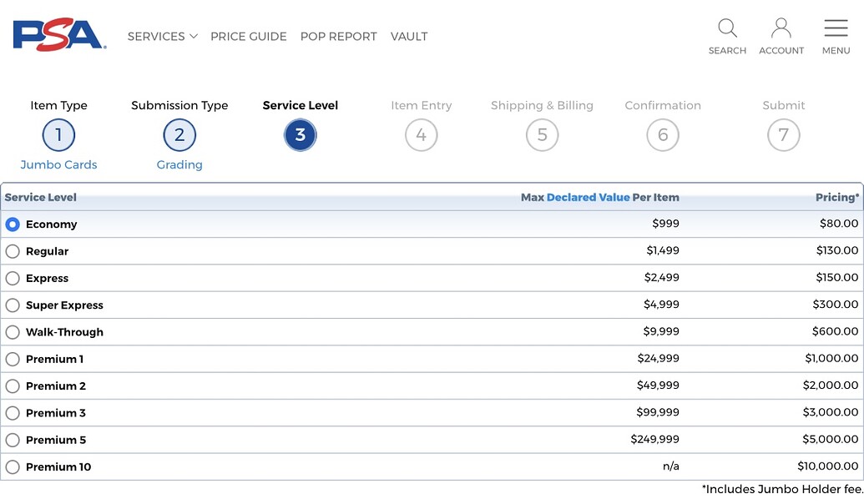Go to step 1 Item Type circle
Viewport: 864px width, 504px height.
(x=58, y=135)
